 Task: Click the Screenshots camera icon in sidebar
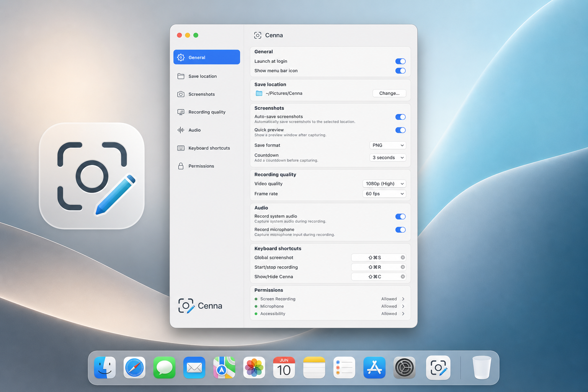tap(181, 94)
